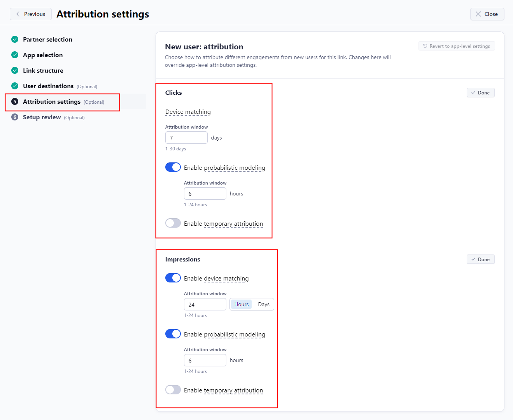Turn off device matching for Impressions
Image resolution: width=513 pixels, height=420 pixels.
pyautogui.click(x=173, y=278)
